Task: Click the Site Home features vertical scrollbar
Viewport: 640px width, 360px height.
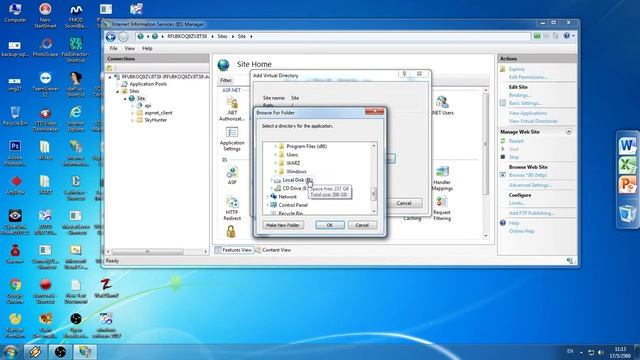Action: 485,162
